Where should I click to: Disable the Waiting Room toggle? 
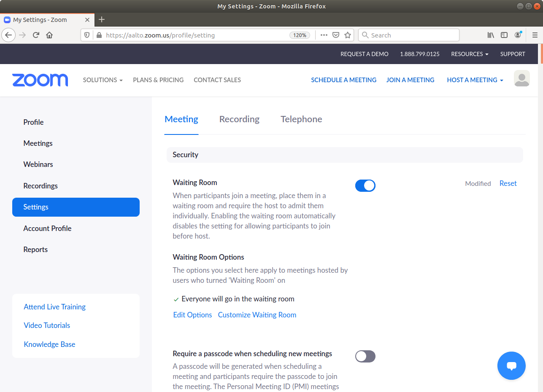point(365,185)
